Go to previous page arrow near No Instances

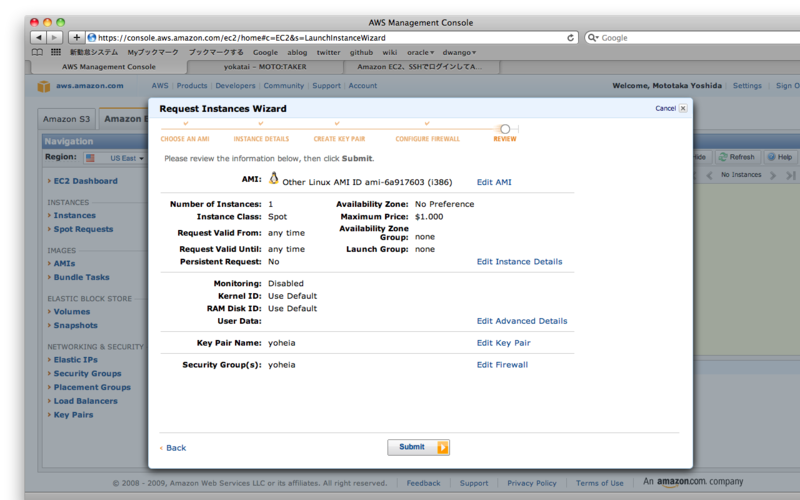709,175
